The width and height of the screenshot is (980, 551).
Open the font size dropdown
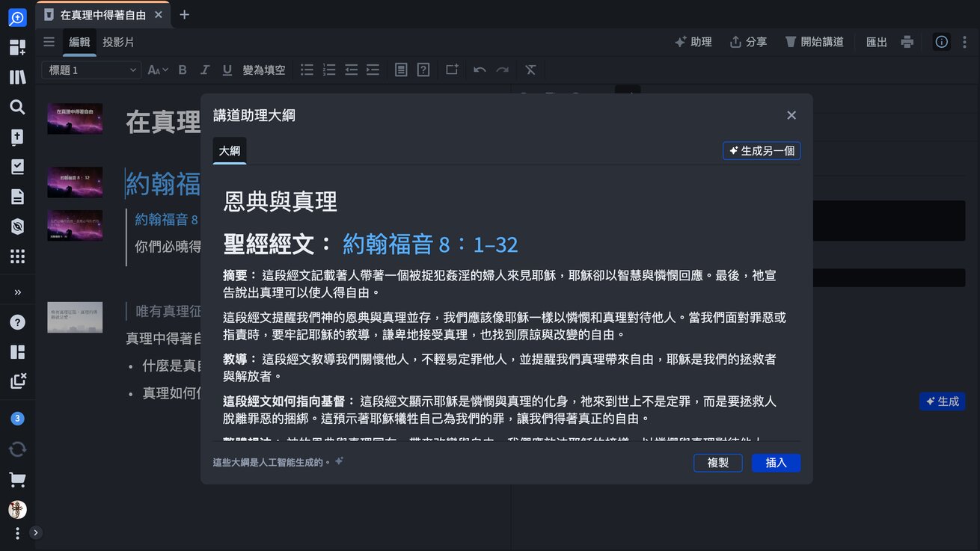coord(157,70)
